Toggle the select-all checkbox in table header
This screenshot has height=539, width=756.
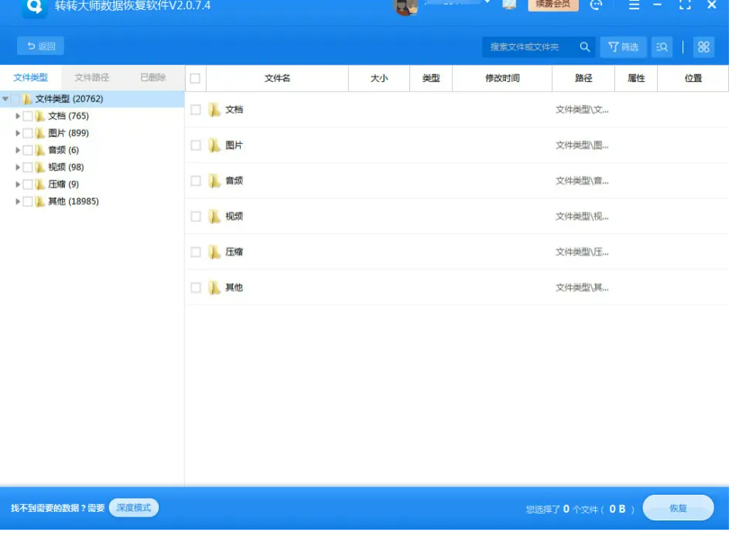coord(195,78)
